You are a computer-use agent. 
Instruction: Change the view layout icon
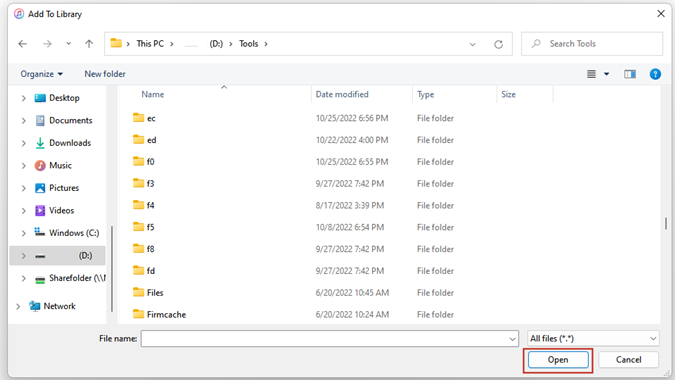591,74
